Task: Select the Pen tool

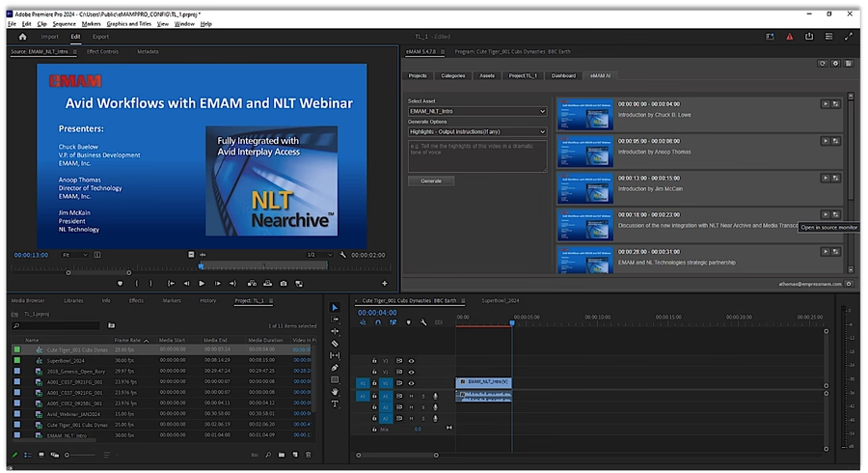Action: click(x=335, y=368)
